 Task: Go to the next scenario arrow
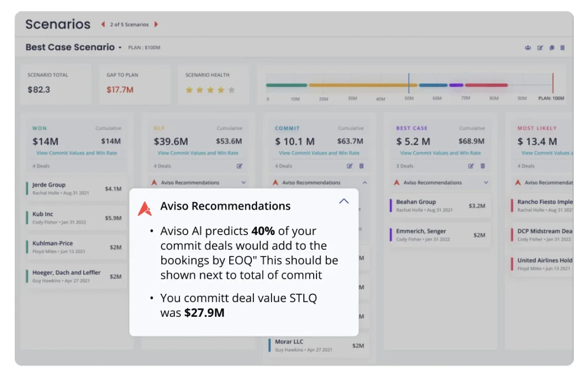point(156,24)
